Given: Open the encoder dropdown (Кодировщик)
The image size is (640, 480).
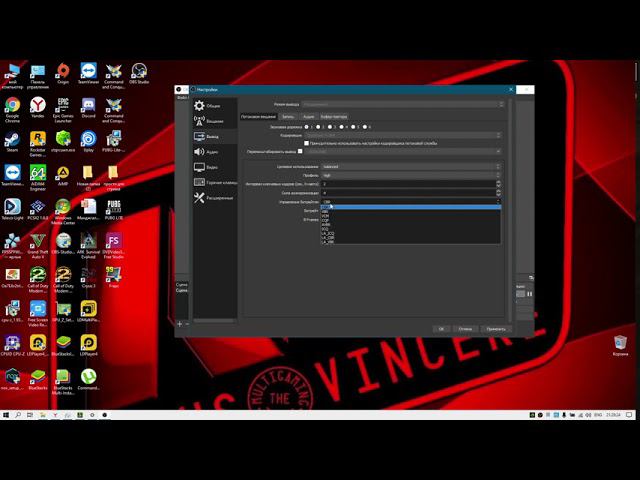Looking at the screenshot, I should 402,135.
